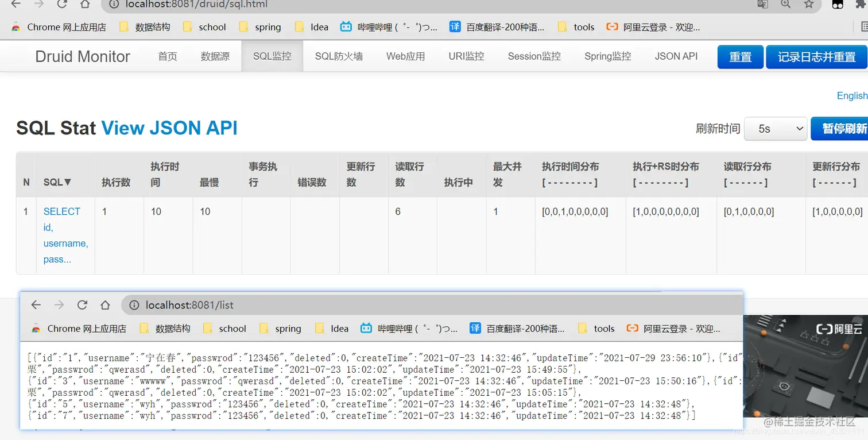Open the Spring监控 tab
The image size is (868, 440).
click(608, 56)
